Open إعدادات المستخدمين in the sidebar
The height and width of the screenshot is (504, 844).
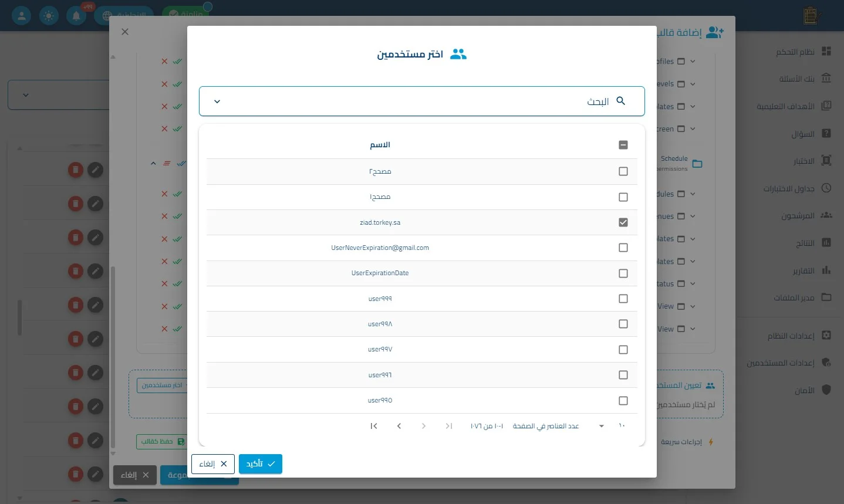tap(781, 363)
